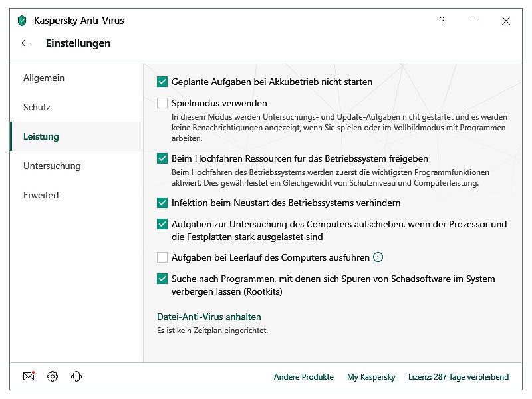This screenshot has height=399, width=532.
Task: Click description starting 'Beim Hochfahren des Betriebssystems'
Action: point(330,178)
